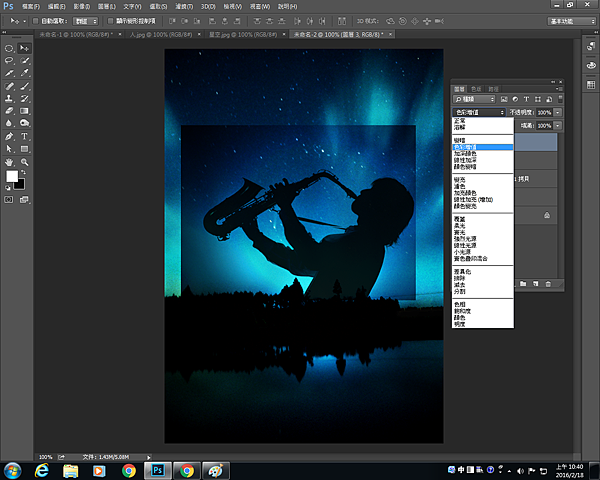Viewport: 600px width, 480px height.
Task: Toggle Quick Mask mode icon
Action: coord(10,199)
